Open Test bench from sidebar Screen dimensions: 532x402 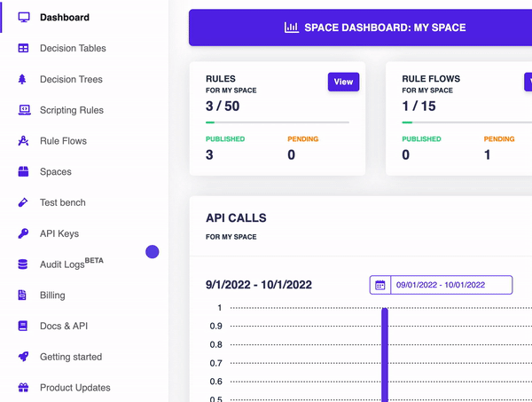click(x=63, y=202)
